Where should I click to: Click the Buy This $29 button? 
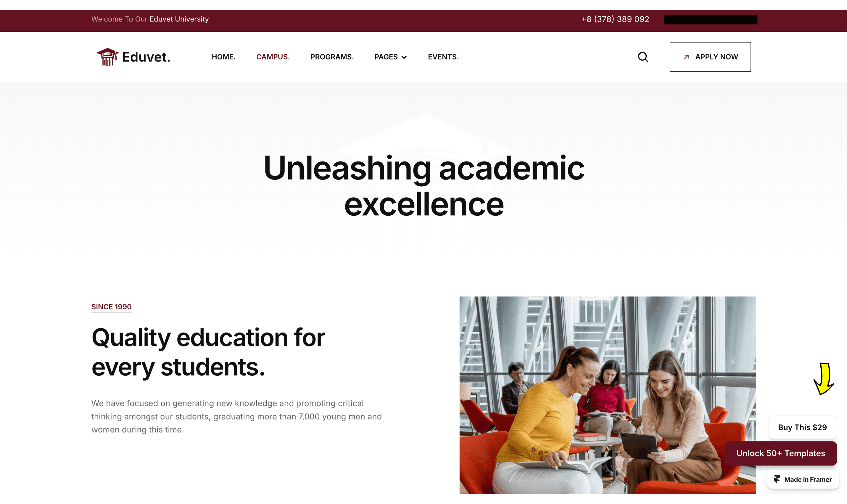[802, 427]
